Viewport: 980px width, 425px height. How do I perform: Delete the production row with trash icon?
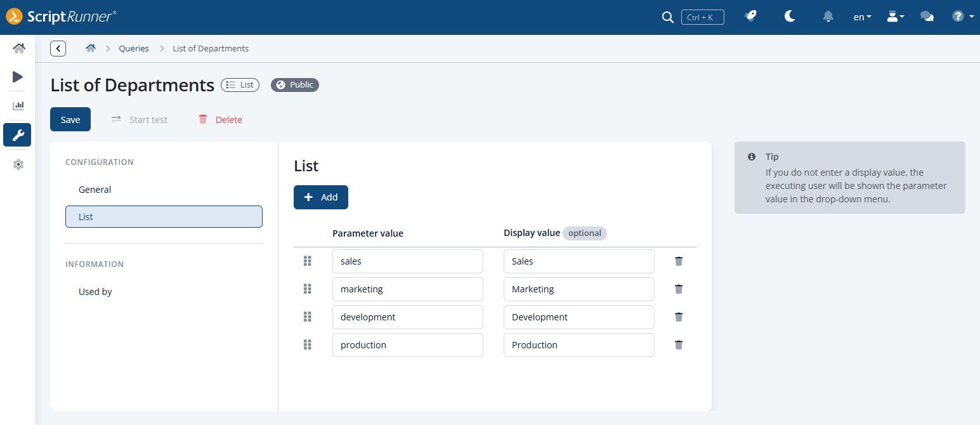point(679,344)
